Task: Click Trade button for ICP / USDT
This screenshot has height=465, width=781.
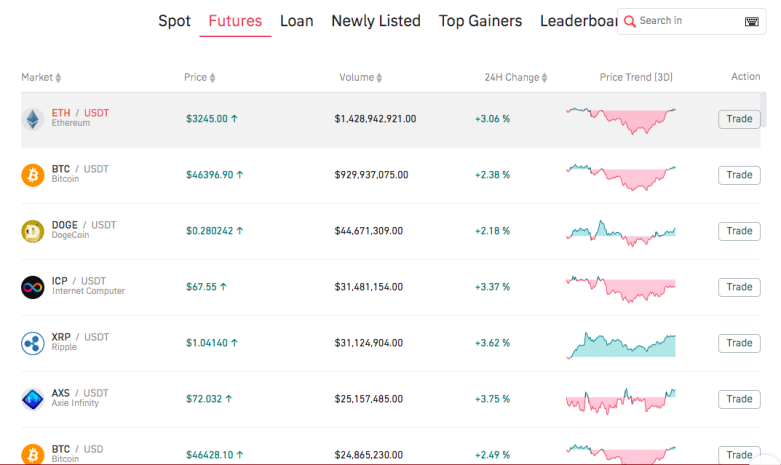Action: 739,287
